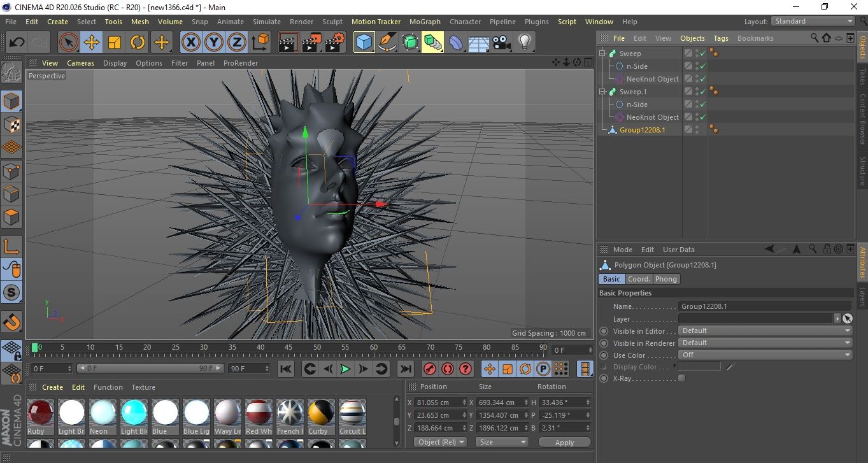
Task: Open the Object (Rel) dropdown
Action: point(440,442)
